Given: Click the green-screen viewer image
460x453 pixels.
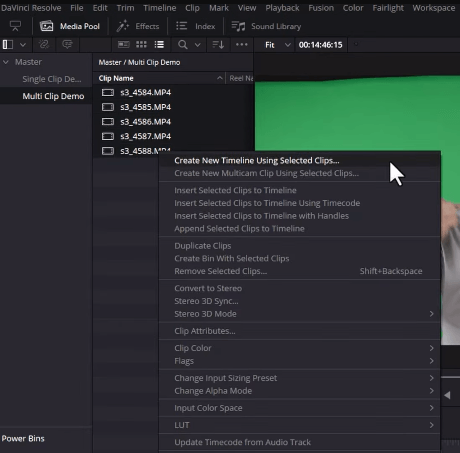Looking at the screenshot, I should [357, 113].
